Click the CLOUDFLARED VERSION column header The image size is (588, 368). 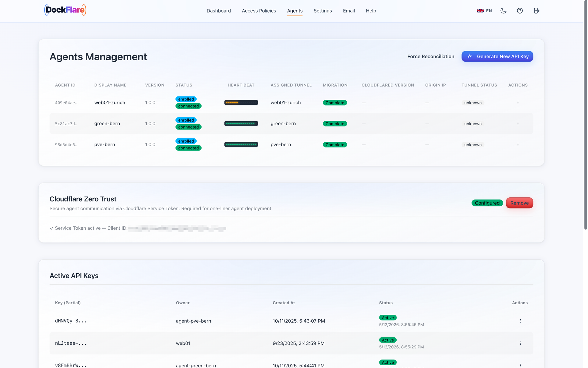coord(388,85)
